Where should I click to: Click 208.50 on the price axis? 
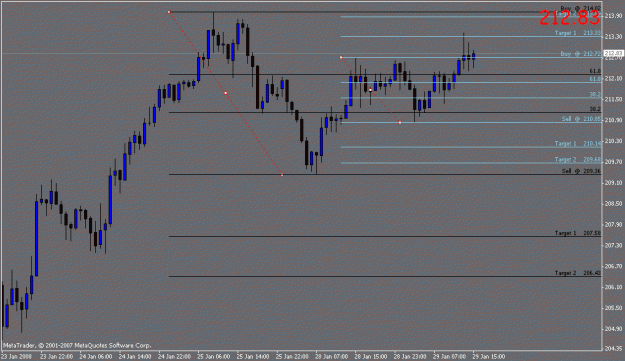tap(613, 204)
